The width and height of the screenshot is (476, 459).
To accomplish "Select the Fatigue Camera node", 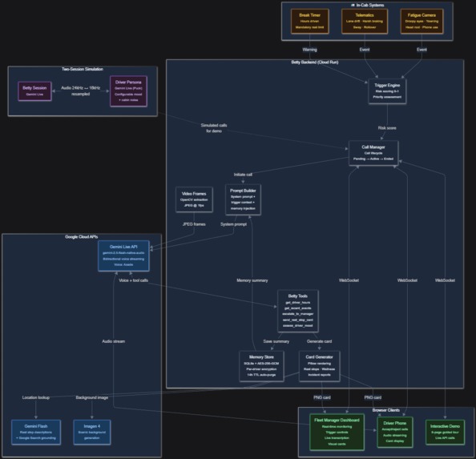I will [422, 22].
